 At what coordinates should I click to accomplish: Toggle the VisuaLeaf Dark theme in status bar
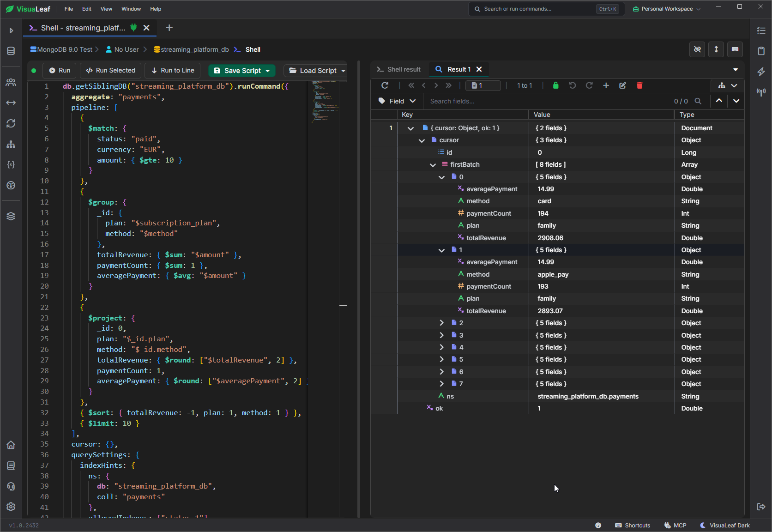[725, 526]
